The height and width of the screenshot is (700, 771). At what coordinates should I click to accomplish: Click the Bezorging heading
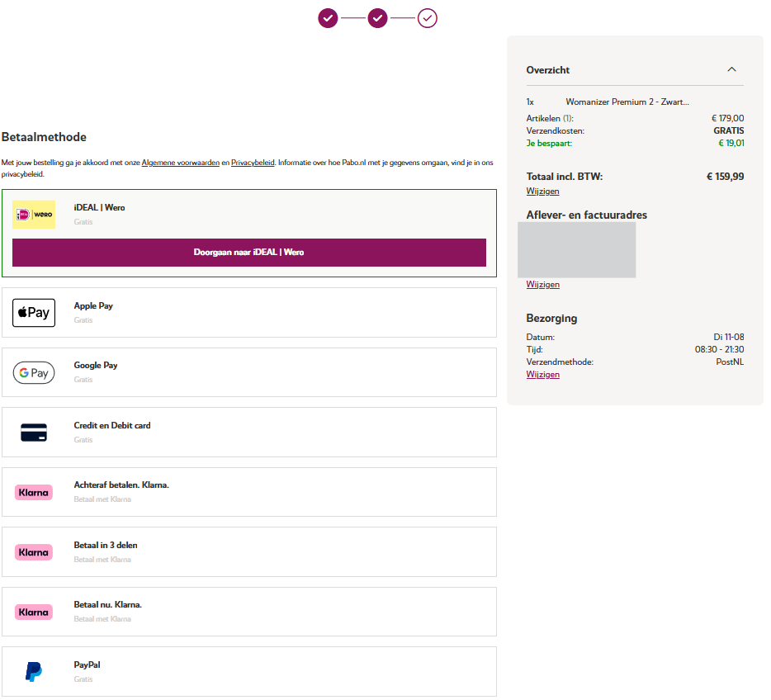point(551,319)
